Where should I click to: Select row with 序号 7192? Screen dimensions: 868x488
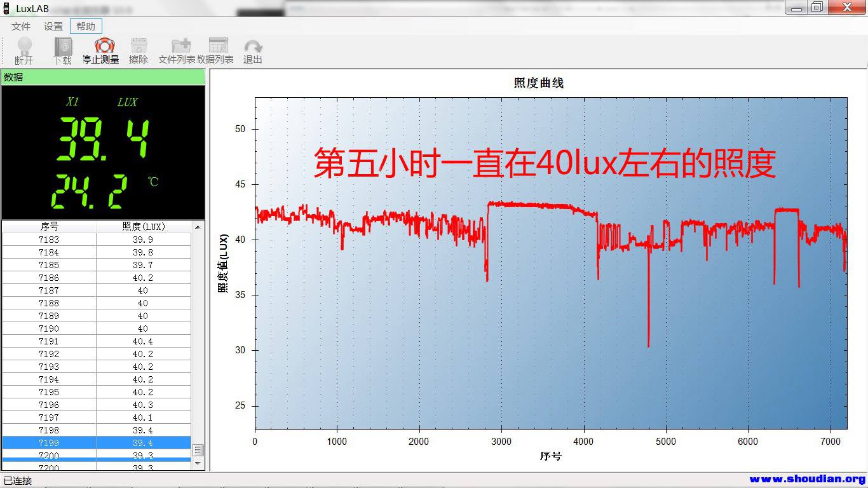pos(97,354)
